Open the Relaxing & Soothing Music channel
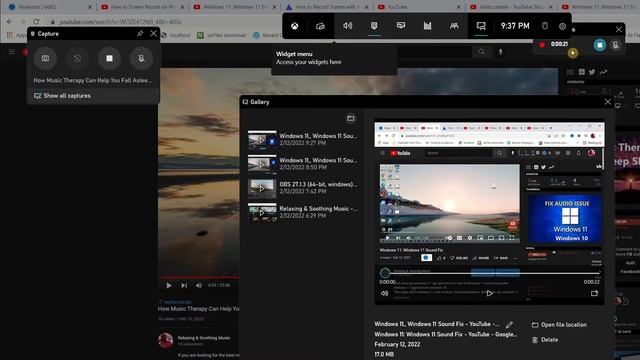This screenshot has width=640, height=360. point(204,338)
